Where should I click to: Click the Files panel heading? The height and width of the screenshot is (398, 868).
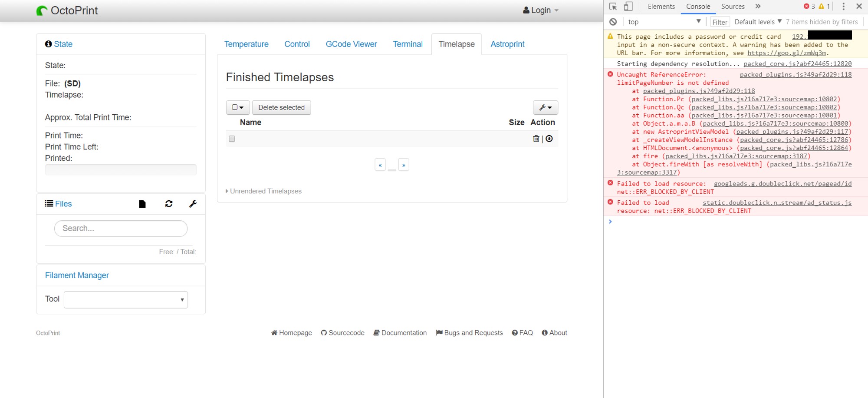[x=63, y=204]
